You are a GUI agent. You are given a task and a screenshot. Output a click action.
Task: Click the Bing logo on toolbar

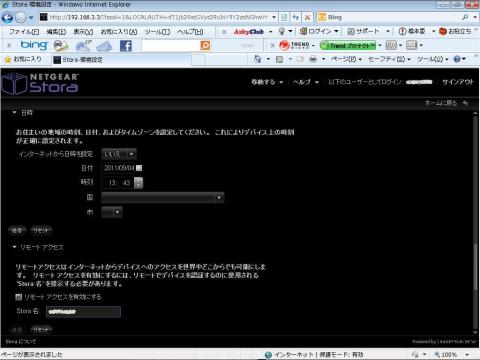click(34, 45)
